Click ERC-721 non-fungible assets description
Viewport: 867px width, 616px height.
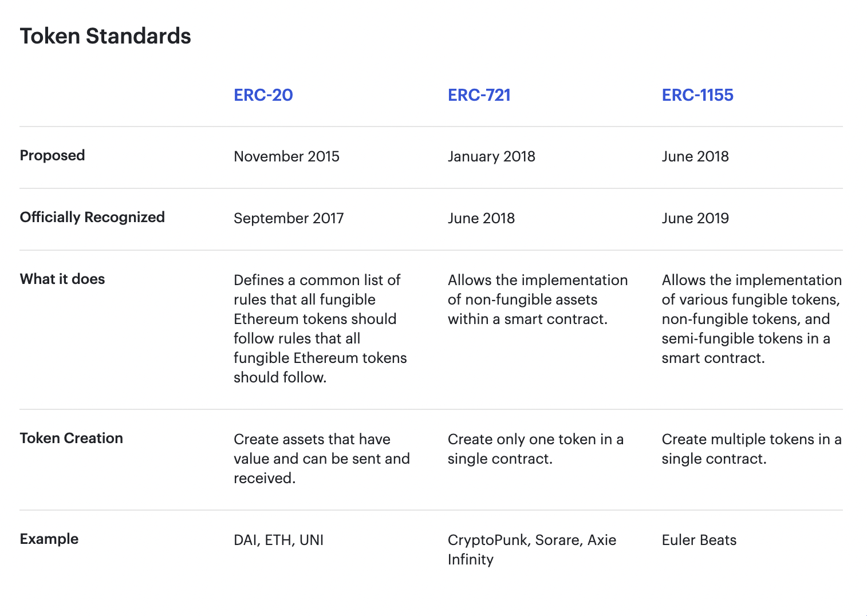(x=538, y=299)
